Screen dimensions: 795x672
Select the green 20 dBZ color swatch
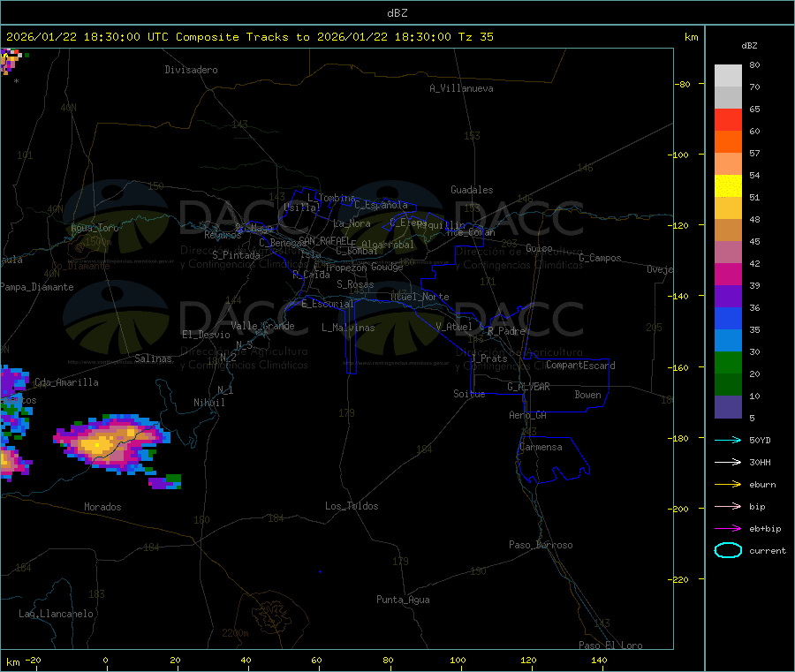coord(728,362)
